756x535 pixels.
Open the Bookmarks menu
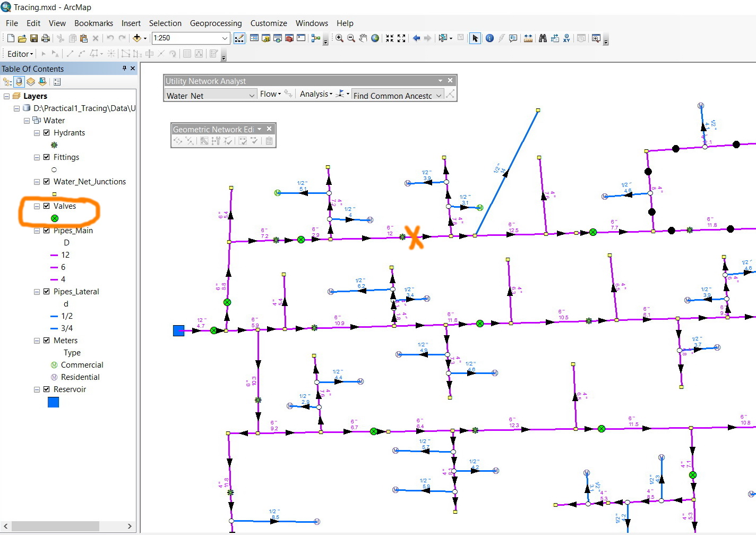tap(93, 23)
